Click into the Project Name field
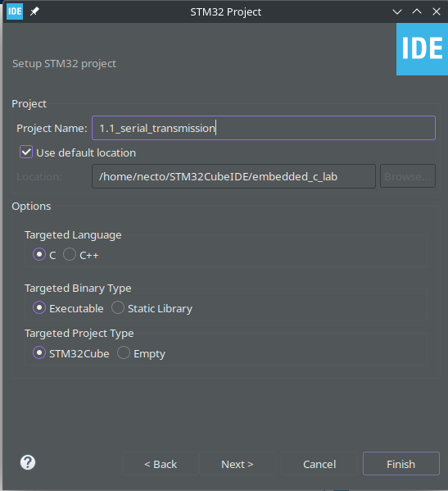The height and width of the screenshot is (491, 448). point(264,128)
